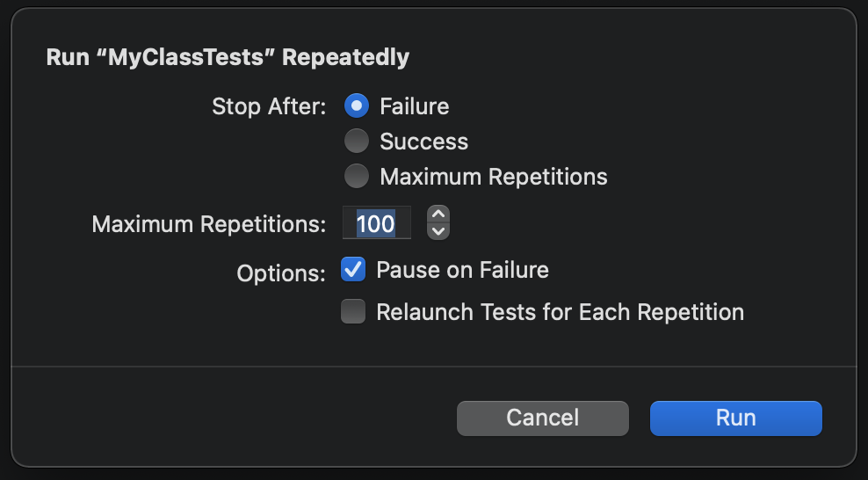Click the Run MyClassTests Repeatedly dialog title
868x480 pixels.
pyautogui.click(x=228, y=58)
